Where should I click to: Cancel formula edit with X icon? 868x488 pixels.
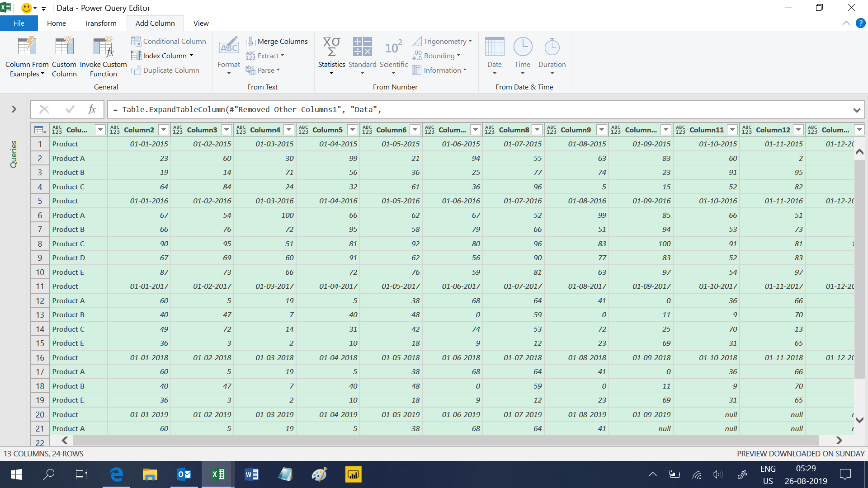click(x=44, y=109)
